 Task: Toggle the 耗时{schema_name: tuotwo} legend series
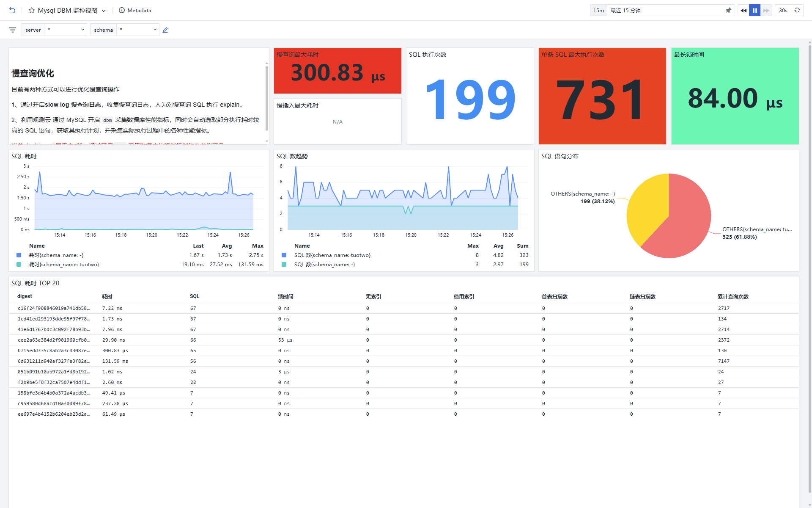point(63,265)
